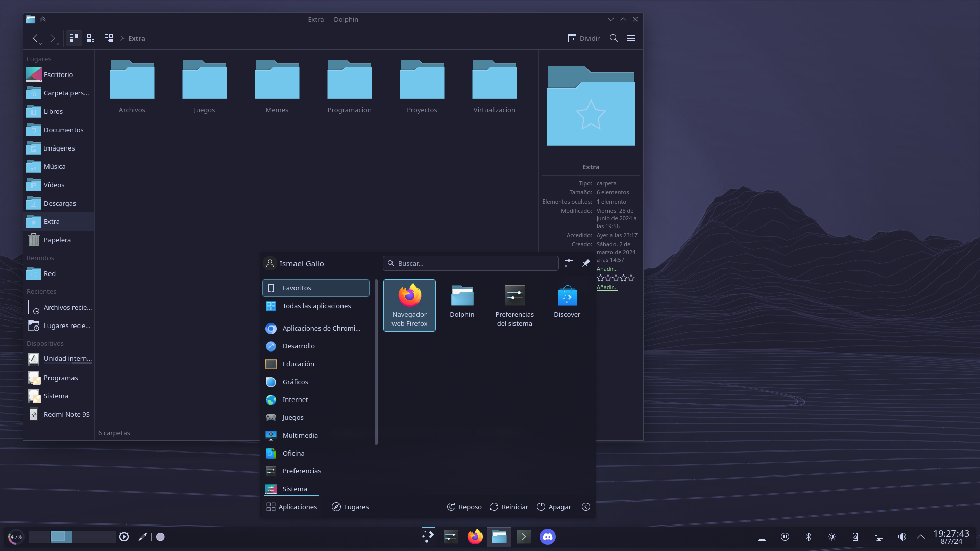980x551 pixels.
Task: Open Gráficos category in launcher
Action: tap(316, 382)
